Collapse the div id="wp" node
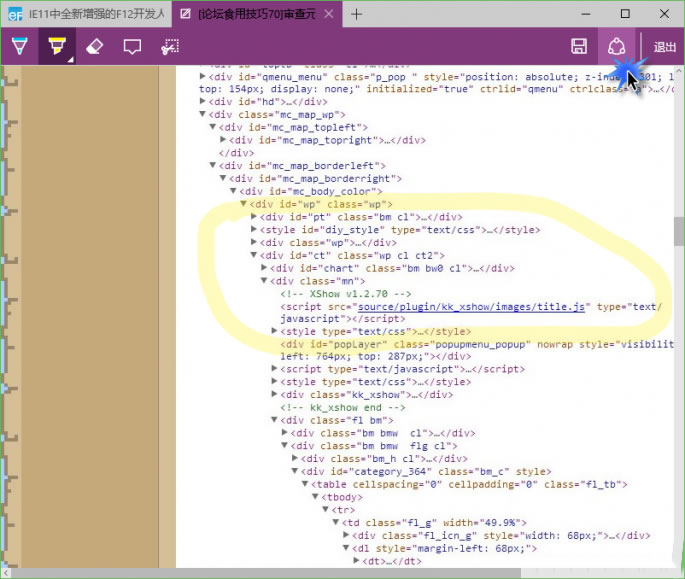The image size is (685, 579). click(x=244, y=204)
